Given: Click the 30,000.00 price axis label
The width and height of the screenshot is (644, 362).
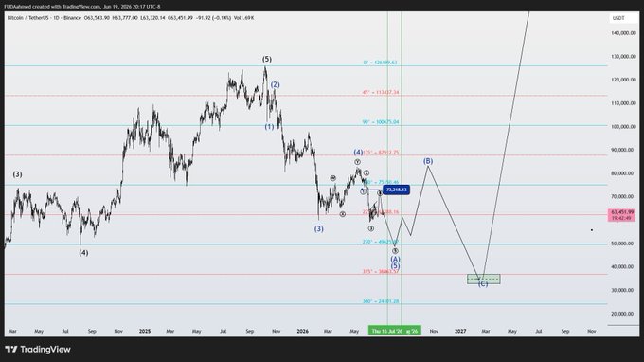Looking at the screenshot, I should 623,290.
